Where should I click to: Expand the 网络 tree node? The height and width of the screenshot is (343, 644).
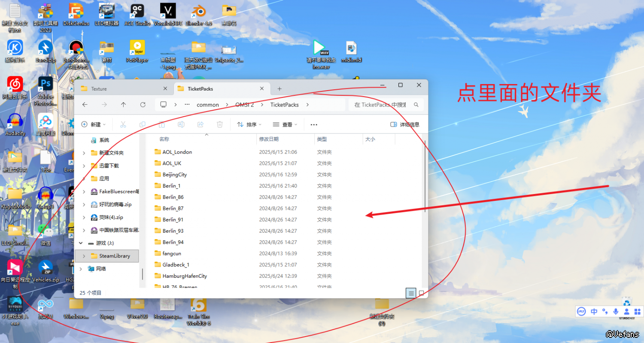pyautogui.click(x=80, y=269)
